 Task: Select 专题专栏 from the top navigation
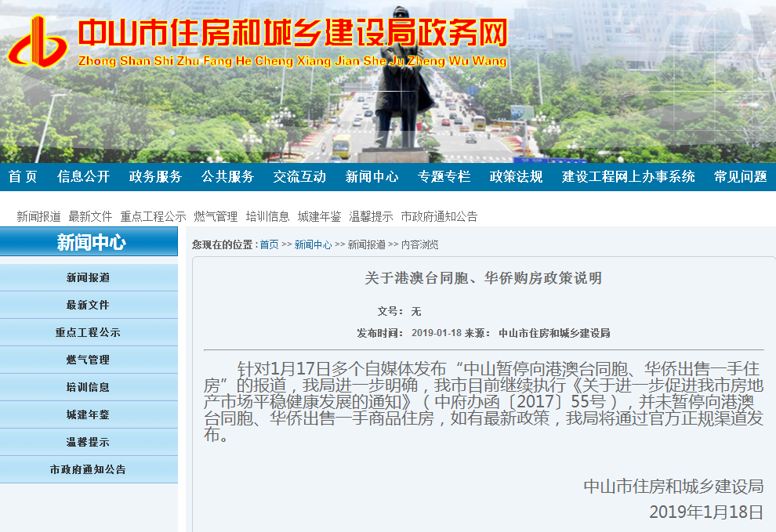(x=444, y=177)
